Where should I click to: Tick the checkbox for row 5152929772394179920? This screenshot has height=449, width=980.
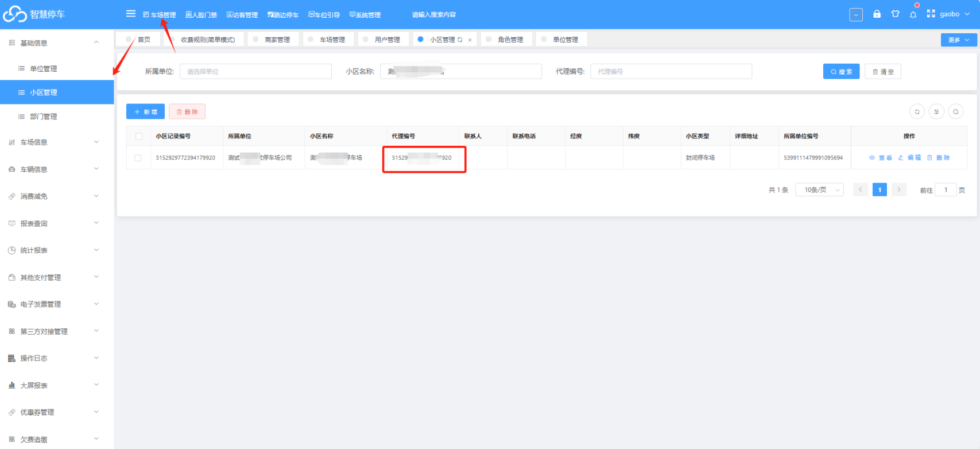pyautogui.click(x=138, y=158)
